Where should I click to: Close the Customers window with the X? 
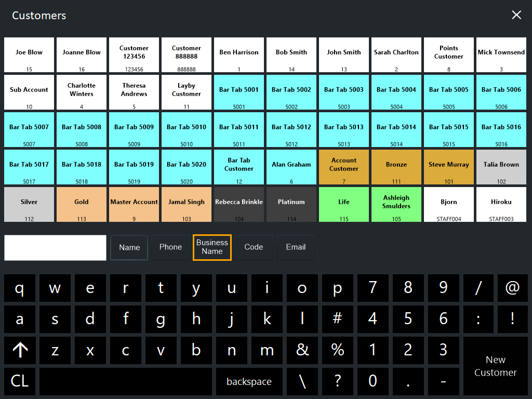[516, 15]
